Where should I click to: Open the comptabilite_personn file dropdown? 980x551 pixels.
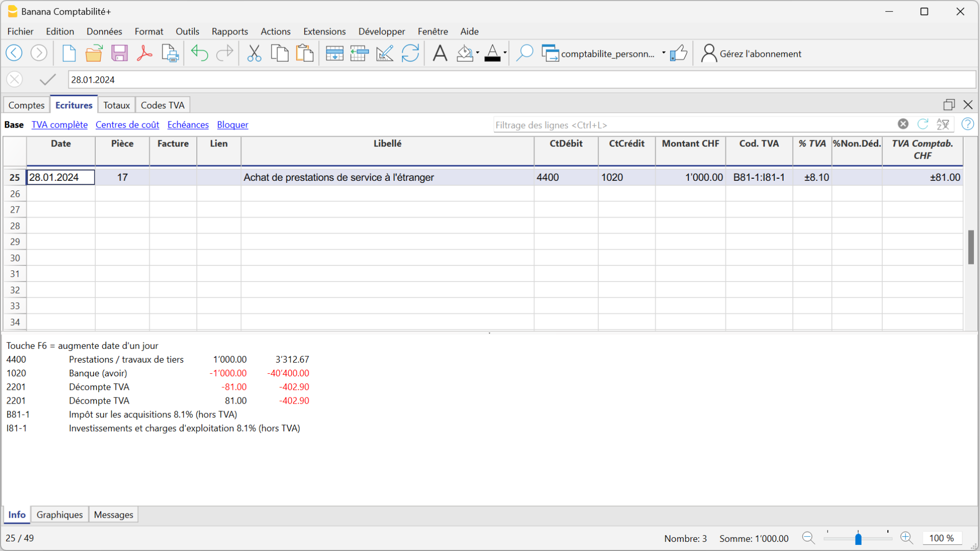click(663, 53)
